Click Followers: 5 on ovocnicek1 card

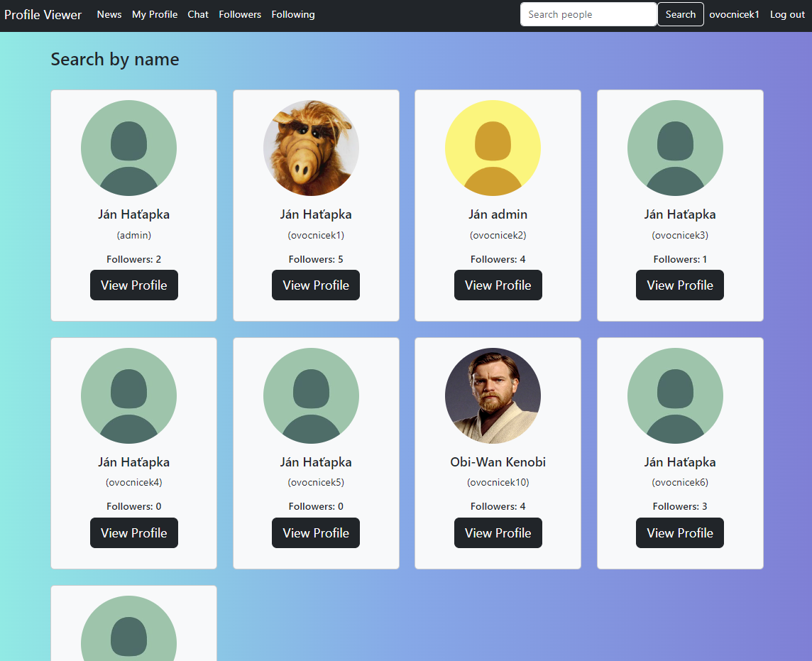click(316, 259)
